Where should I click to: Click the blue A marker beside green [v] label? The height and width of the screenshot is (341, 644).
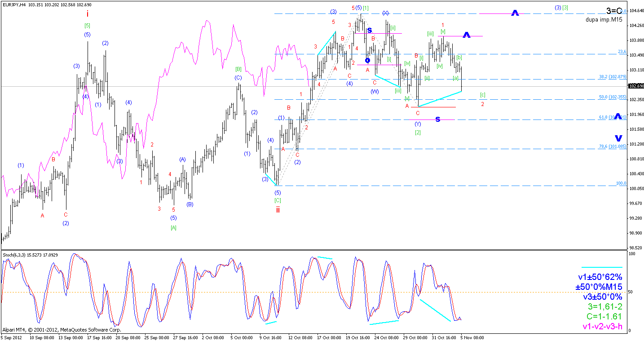pyautogui.click(x=467, y=35)
